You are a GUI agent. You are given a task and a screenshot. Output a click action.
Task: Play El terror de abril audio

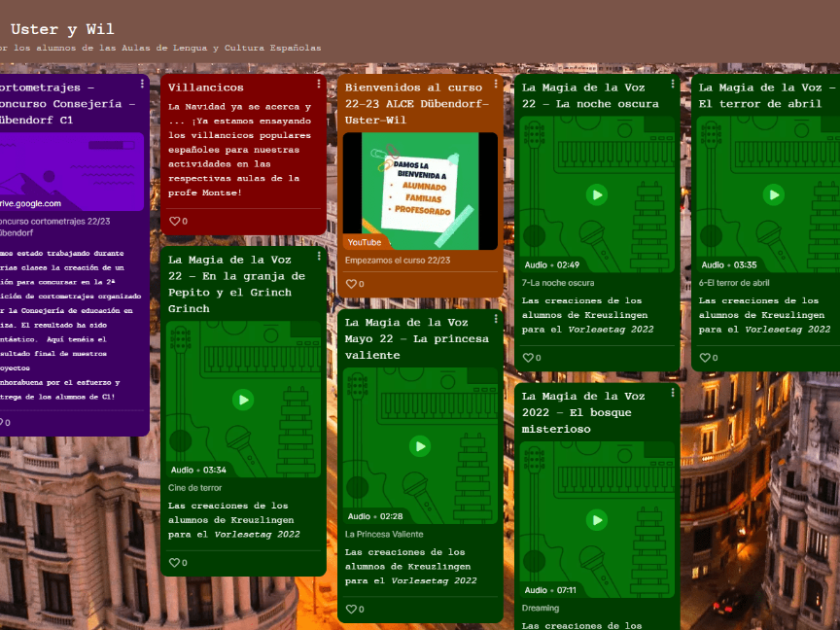(x=773, y=195)
